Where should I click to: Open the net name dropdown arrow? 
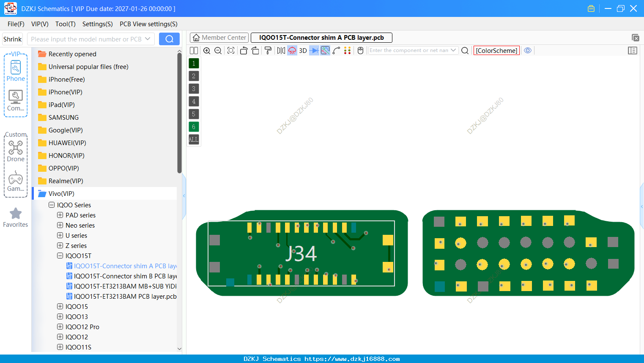point(454,50)
